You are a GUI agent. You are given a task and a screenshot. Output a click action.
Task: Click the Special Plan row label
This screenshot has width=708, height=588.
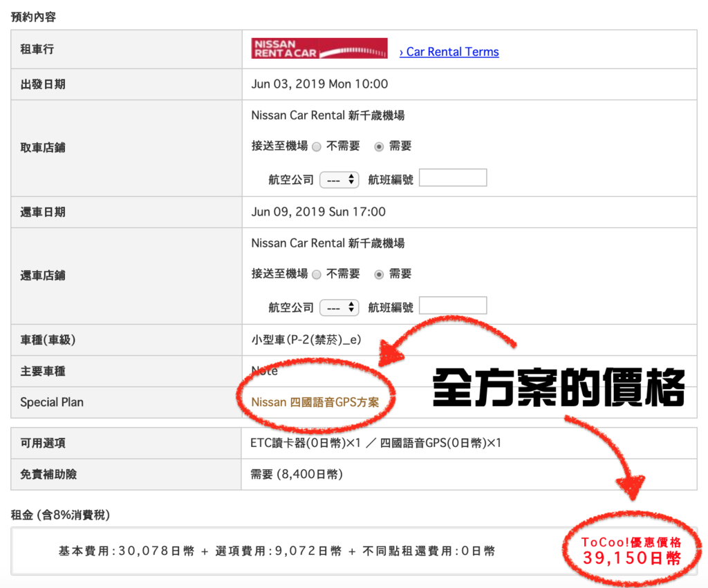pos(52,402)
